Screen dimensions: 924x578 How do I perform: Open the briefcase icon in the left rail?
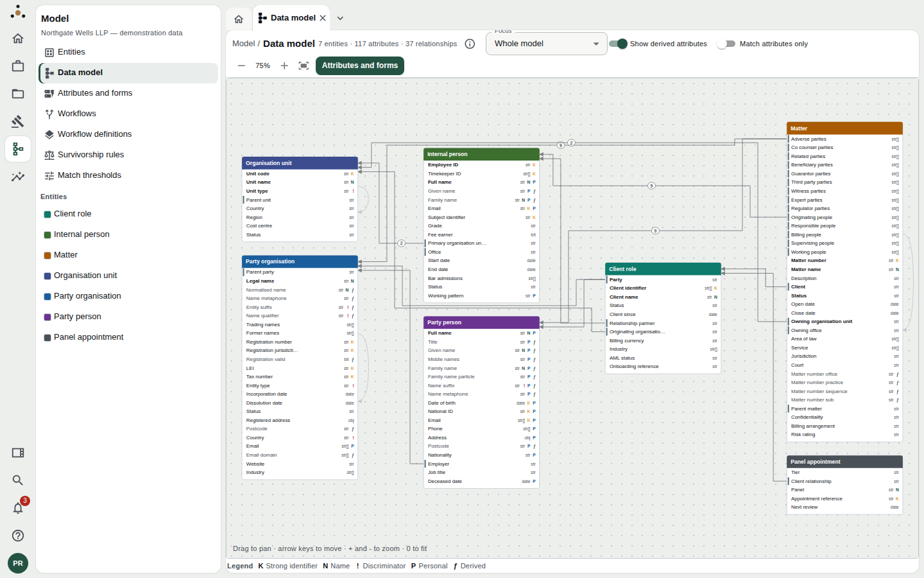[x=18, y=66]
